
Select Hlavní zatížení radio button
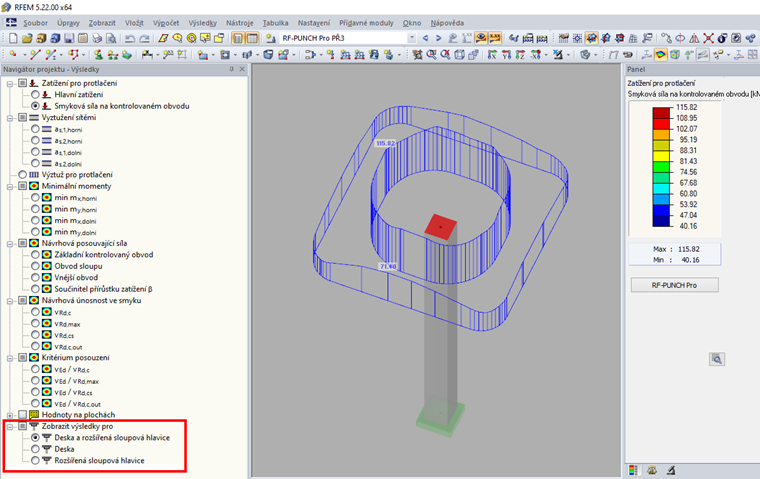[x=35, y=95]
